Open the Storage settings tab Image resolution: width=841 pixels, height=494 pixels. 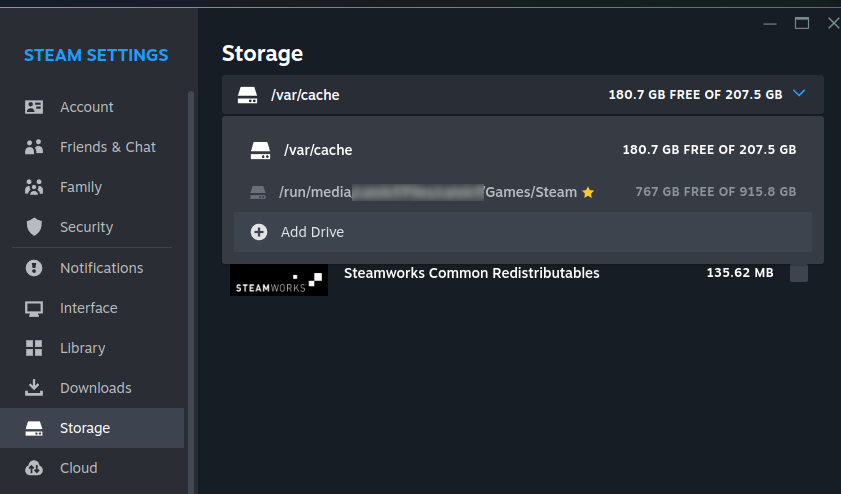[84, 428]
